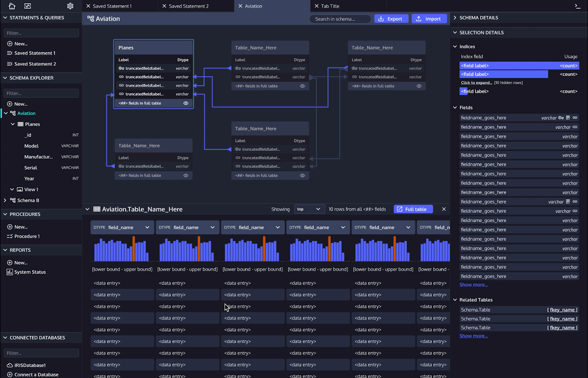This screenshot has width=588, height=378.
Task: Open the 'top' rows dropdown
Action: pos(310,209)
